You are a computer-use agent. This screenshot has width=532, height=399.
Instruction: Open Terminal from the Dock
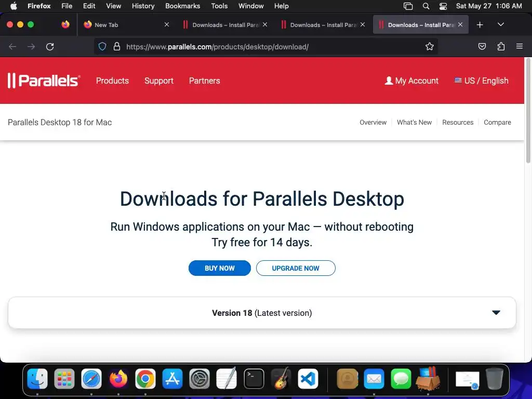click(x=254, y=379)
